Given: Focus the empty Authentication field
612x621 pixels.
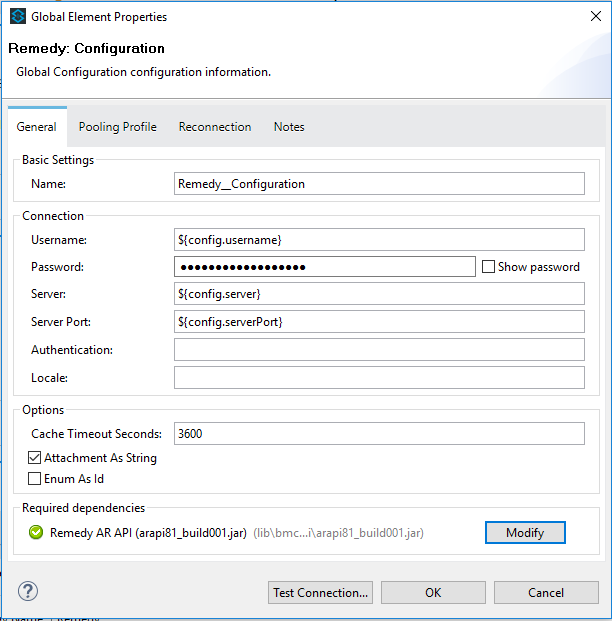Looking at the screenshot, I should point(379,350).
